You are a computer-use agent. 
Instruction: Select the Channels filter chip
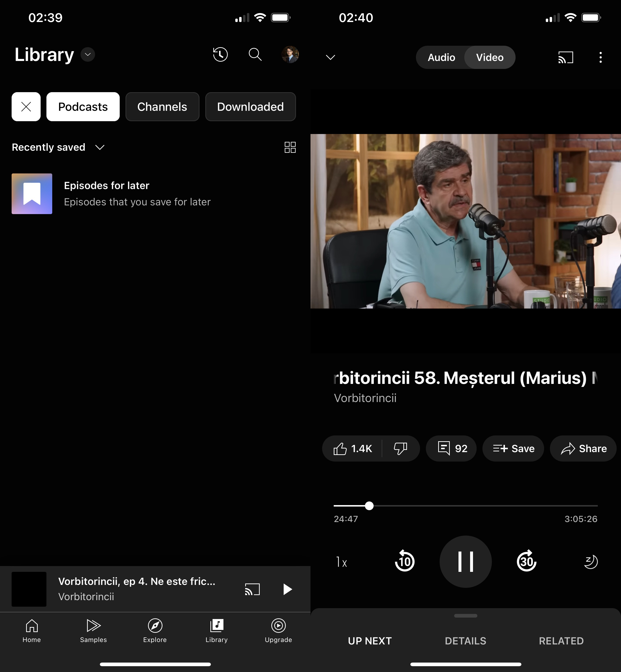[x=162, y=107]
